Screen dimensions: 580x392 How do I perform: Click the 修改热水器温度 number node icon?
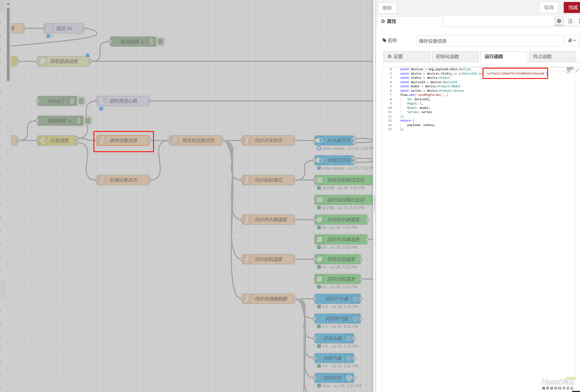coord(320,220)
